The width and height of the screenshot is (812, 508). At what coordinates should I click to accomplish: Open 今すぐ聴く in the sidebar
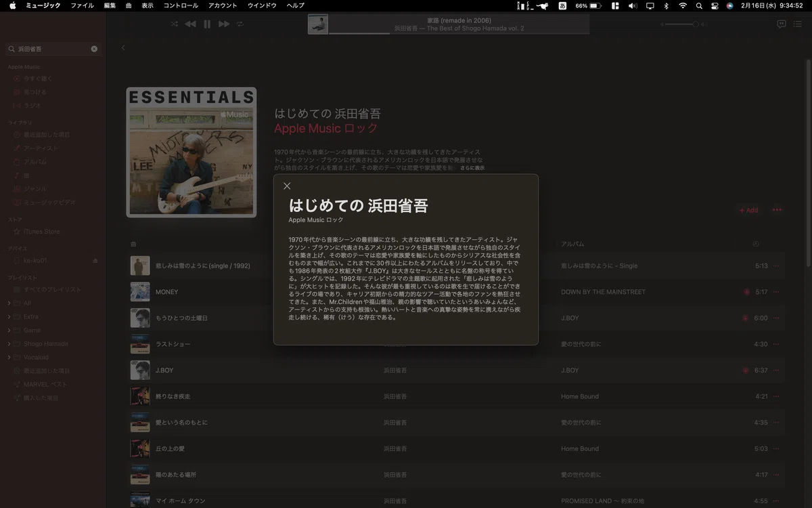coord(38,79)
